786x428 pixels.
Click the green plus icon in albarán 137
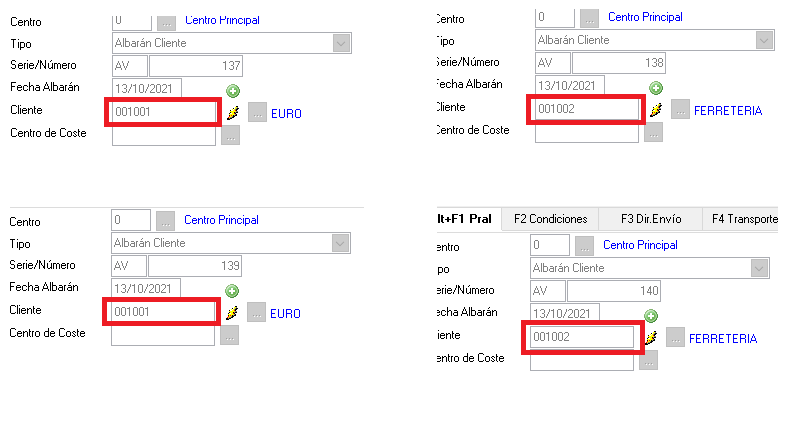coord(233,91)
